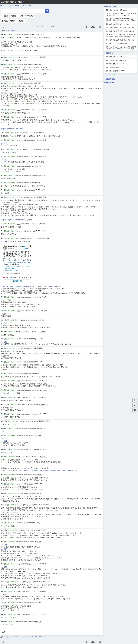Go to next page arrow at top
The width and height of the screenshot is (138, 644).
86,27
